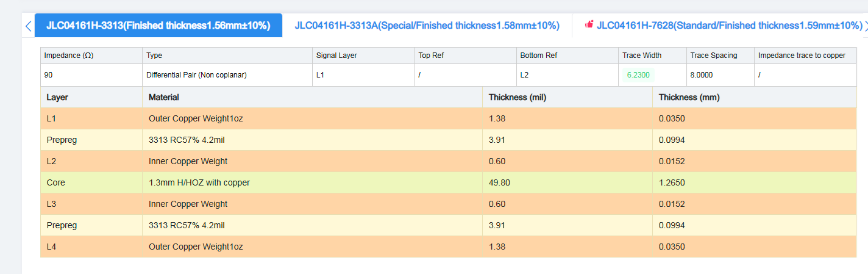Image resolution: width=868 pixels, height=274 pixels.
Task: Click the right chevron arrow after tabs
Action: tap(866, 26)
